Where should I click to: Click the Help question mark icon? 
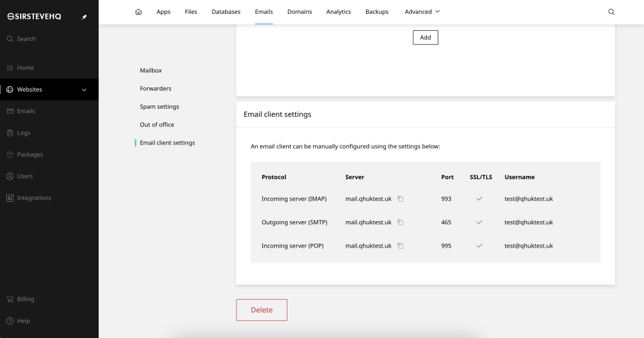point(10,321)
